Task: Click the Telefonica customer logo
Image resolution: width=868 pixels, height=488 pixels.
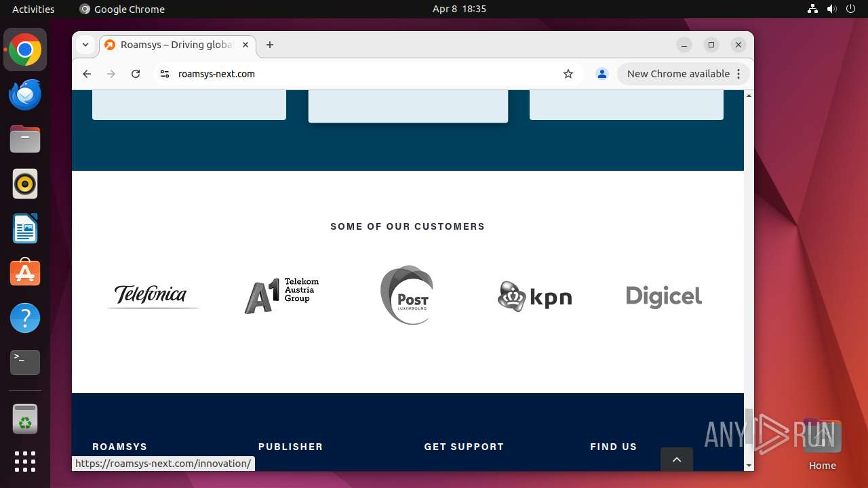Action: (153, 296)
